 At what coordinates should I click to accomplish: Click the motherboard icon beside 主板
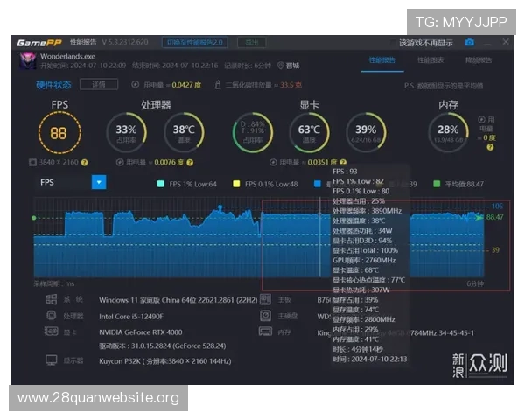(265, 299)
